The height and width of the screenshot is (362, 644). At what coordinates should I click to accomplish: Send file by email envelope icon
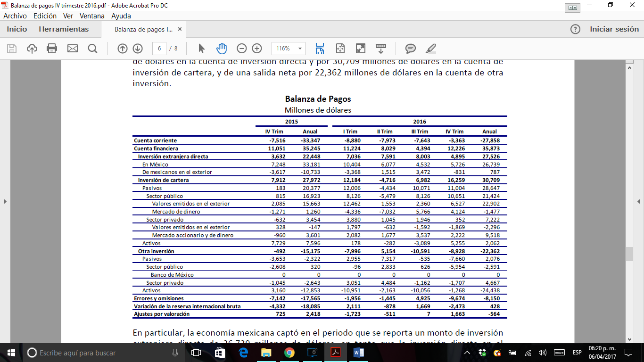coord(72,49)
